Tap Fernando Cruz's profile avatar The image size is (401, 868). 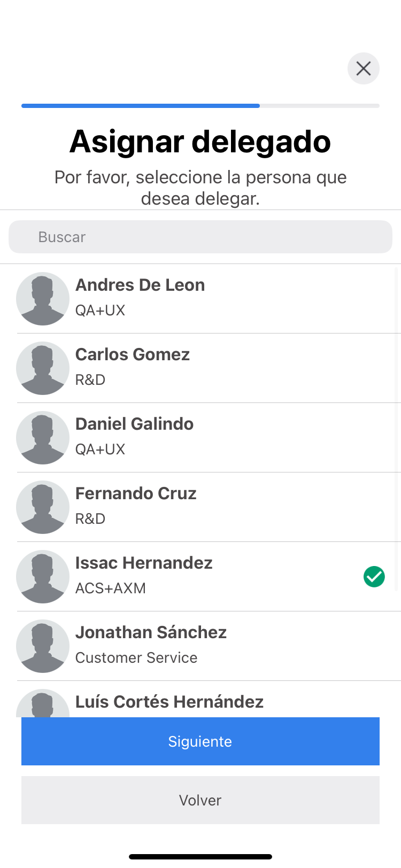(43, 507)
